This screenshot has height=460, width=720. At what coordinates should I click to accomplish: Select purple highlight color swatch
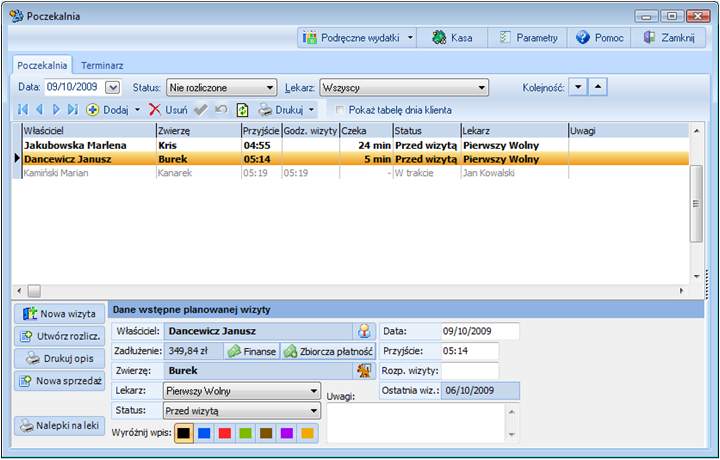(287, 433)
